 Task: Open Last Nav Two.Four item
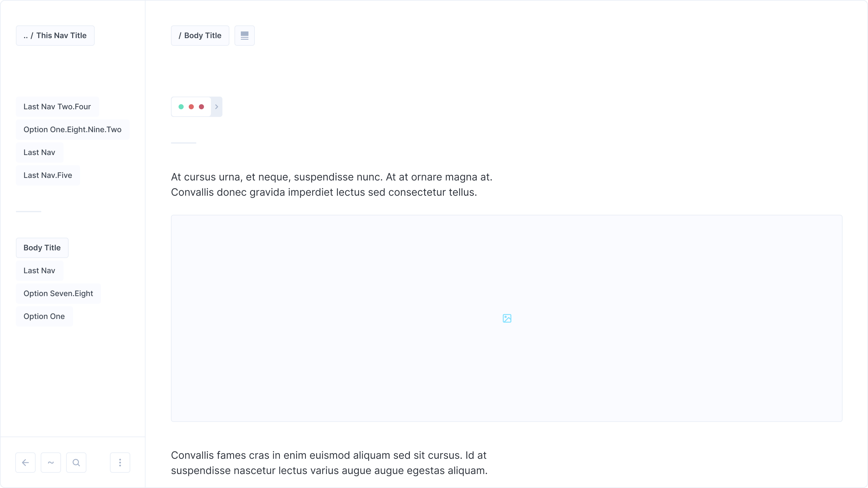(x=57, y=106)
